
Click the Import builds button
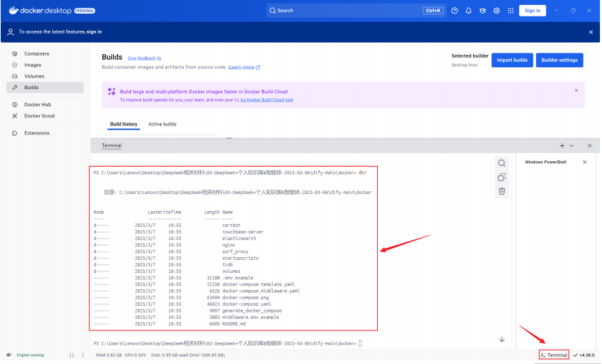point(512,60)
